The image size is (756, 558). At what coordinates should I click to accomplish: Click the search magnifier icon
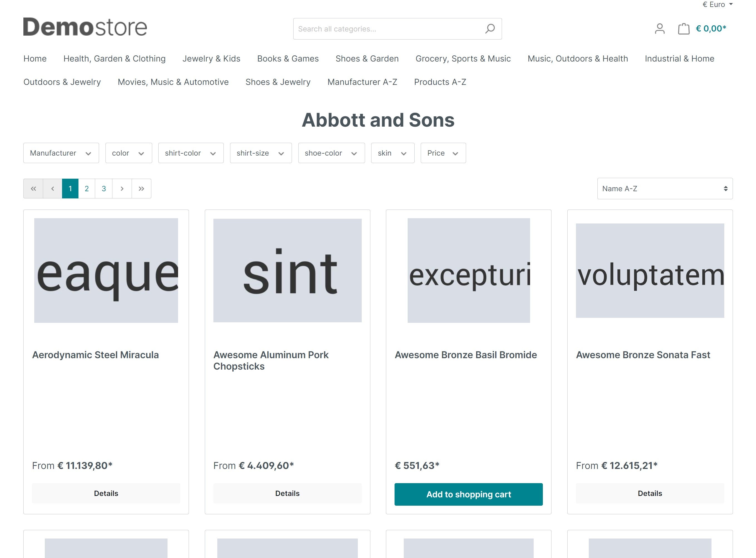[x=490, y=29]
